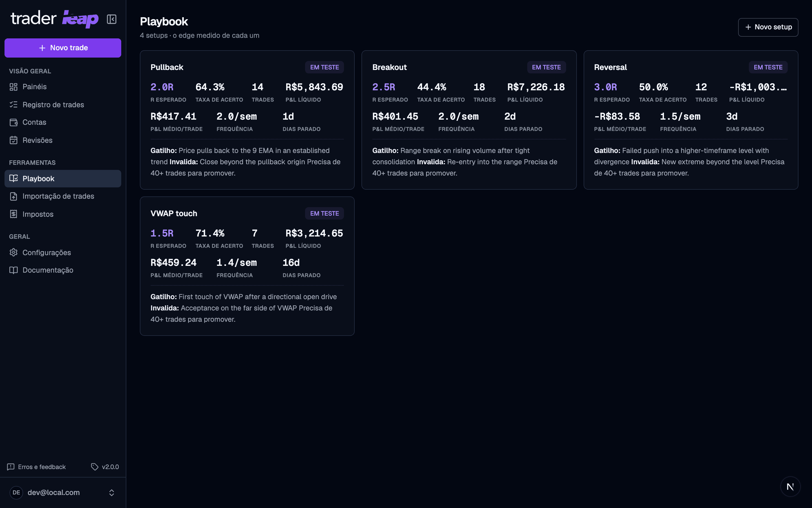Click the 18 trades count on Breakout
This screenshot has width=812, height=508.
tap(479, 87)
